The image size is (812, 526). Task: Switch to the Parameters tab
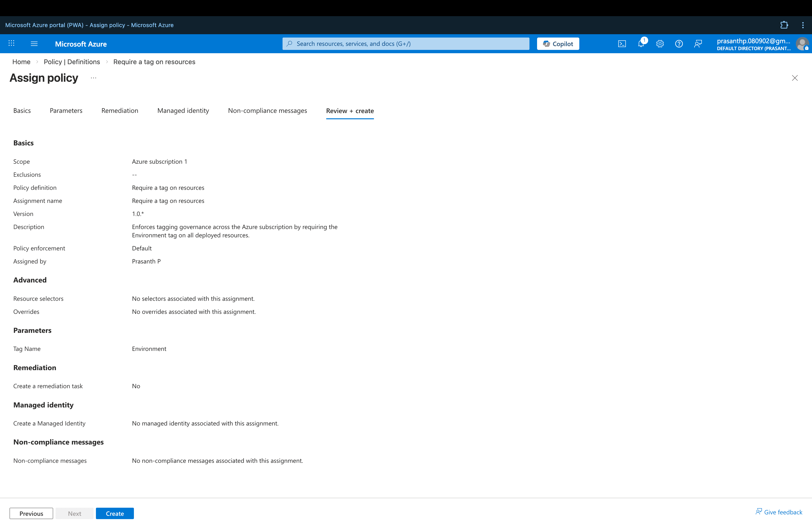66,110
